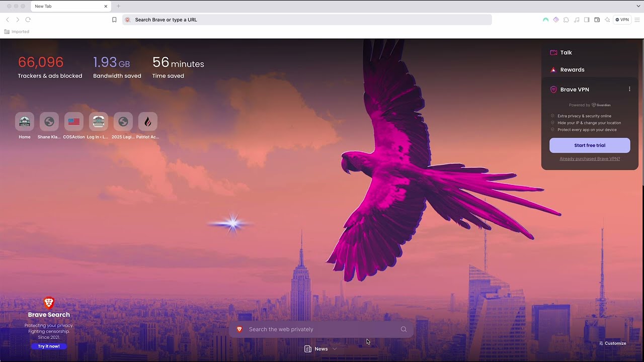Go back with the back arrow
Image resolution: width=644 pixels, height=362 pixels.
pyautogui.click(x=8, y=20)
